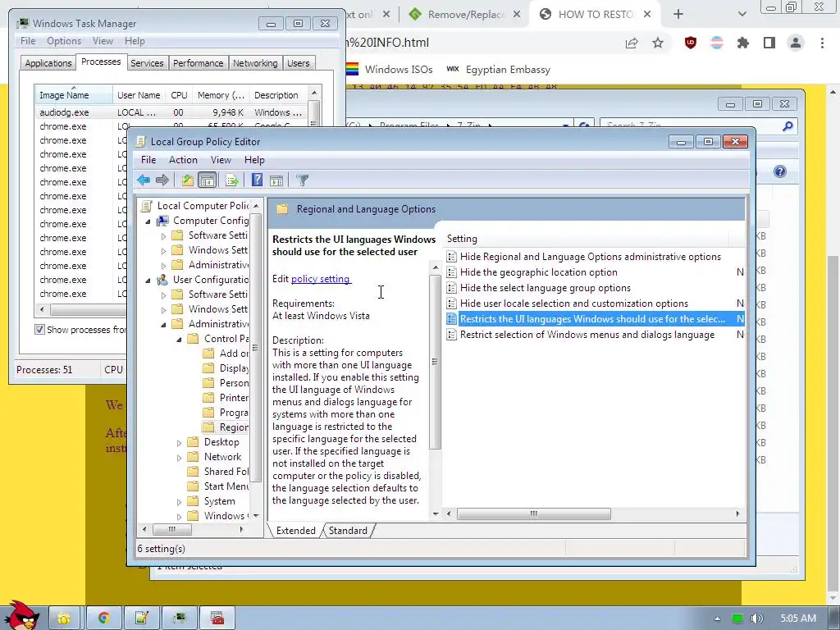The height and width of the screenshot is (630, 840).
Task: Collapse Control Panel tree node
Action: tap(180, 339)
